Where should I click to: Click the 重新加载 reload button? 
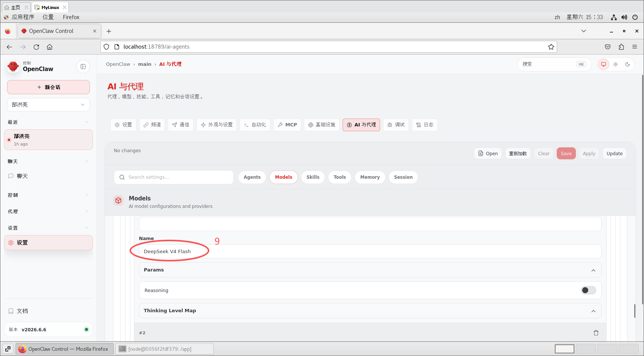tap(518, 154)
